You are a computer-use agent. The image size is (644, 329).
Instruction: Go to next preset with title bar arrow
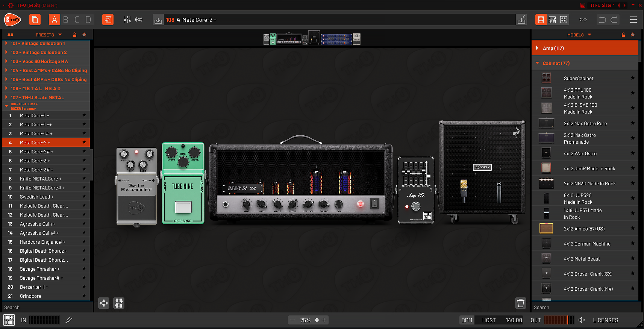click(624, 5)
